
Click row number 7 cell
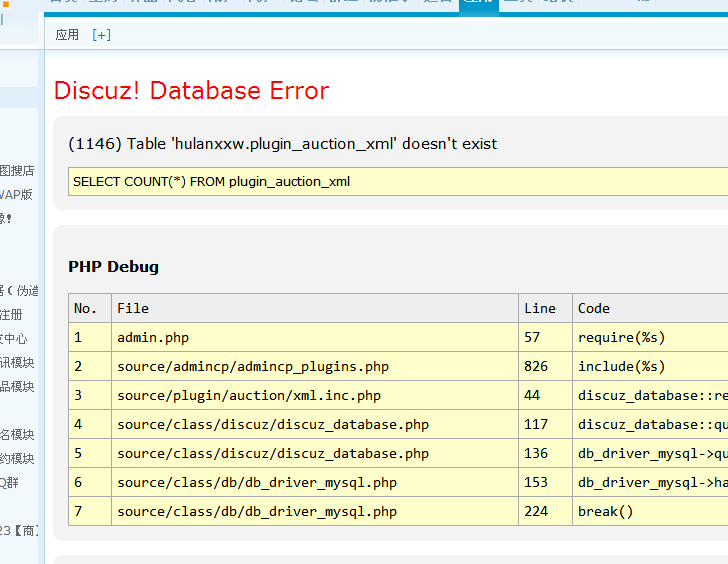pos(90,511)
